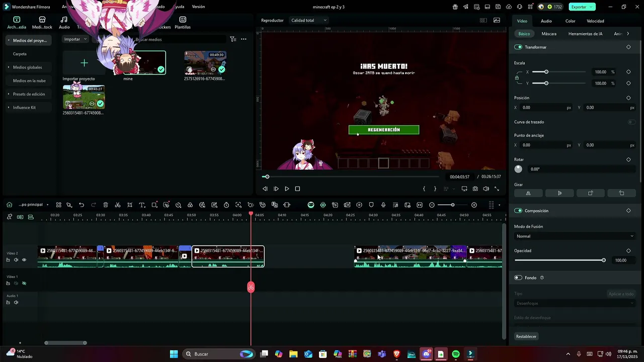The width and height of the screenshot is (644, 362).
Task: Stop the preview playback
Action: [297, 189]
